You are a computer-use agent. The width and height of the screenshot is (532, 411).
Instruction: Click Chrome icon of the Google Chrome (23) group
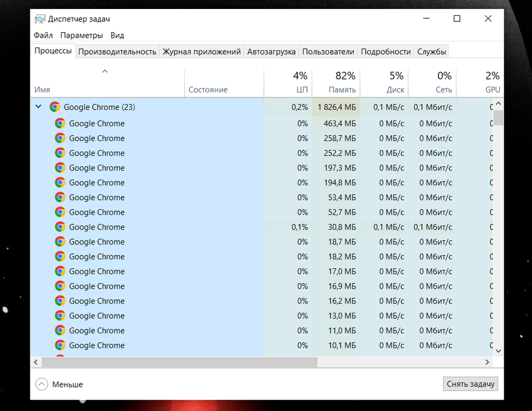pyautogui.click(x=55, y=107)
